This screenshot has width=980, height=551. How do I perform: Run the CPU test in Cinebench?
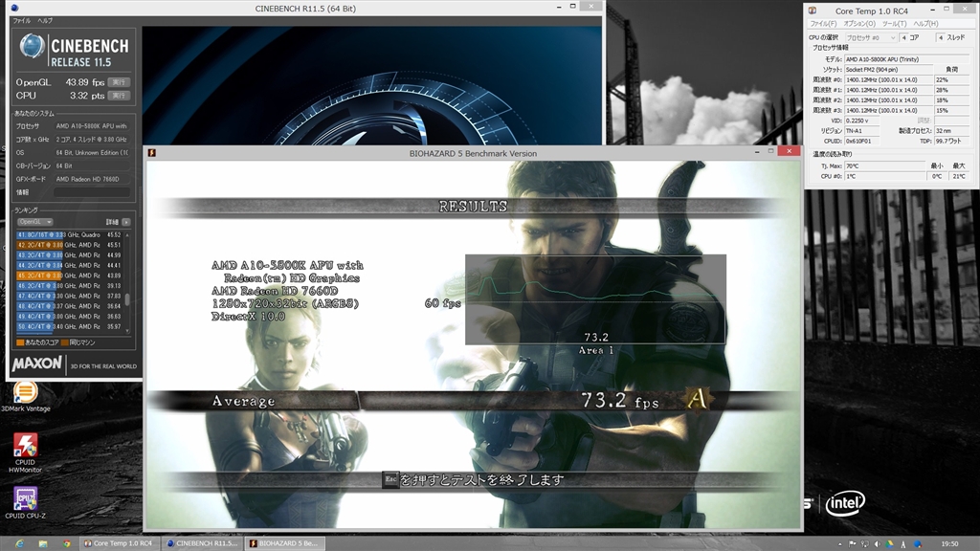pyautogui.click(x=119, y=96)
